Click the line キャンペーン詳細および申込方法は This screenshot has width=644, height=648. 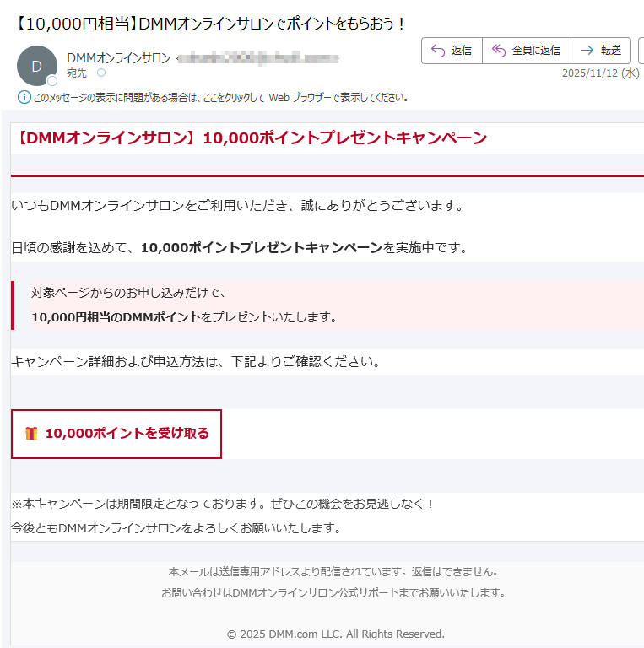196,362
